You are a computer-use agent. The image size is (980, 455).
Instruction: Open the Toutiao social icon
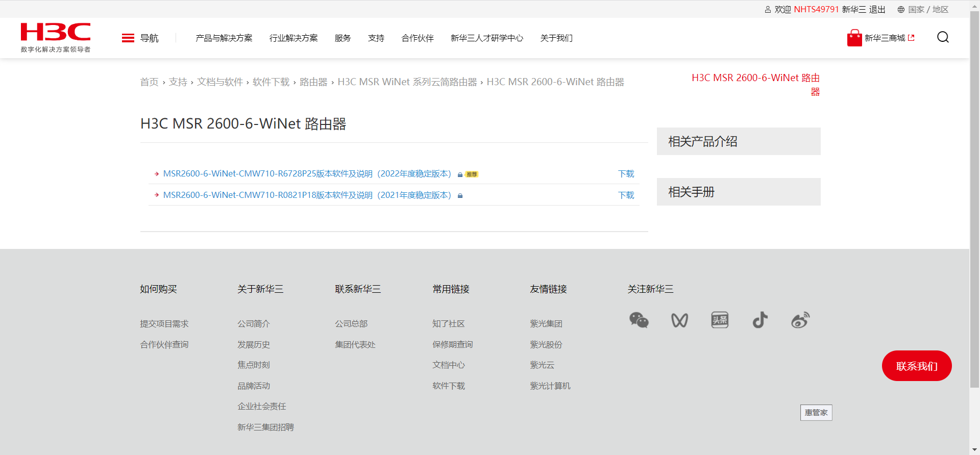[720, 320]
